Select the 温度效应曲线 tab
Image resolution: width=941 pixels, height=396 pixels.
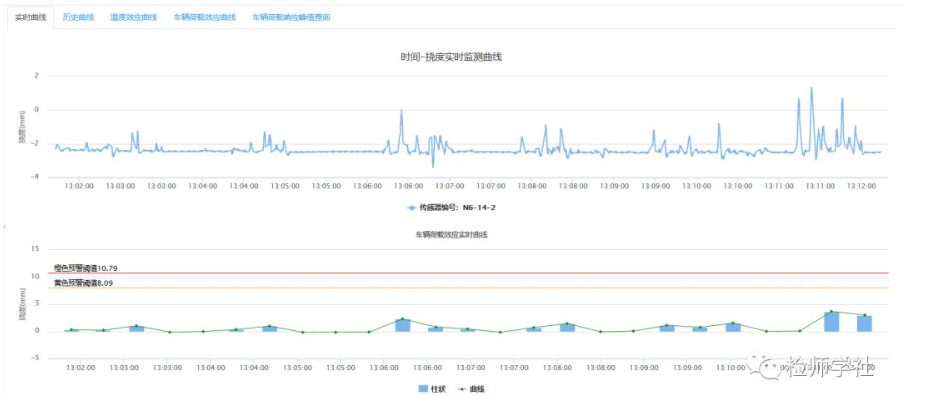tap(133, 17)
